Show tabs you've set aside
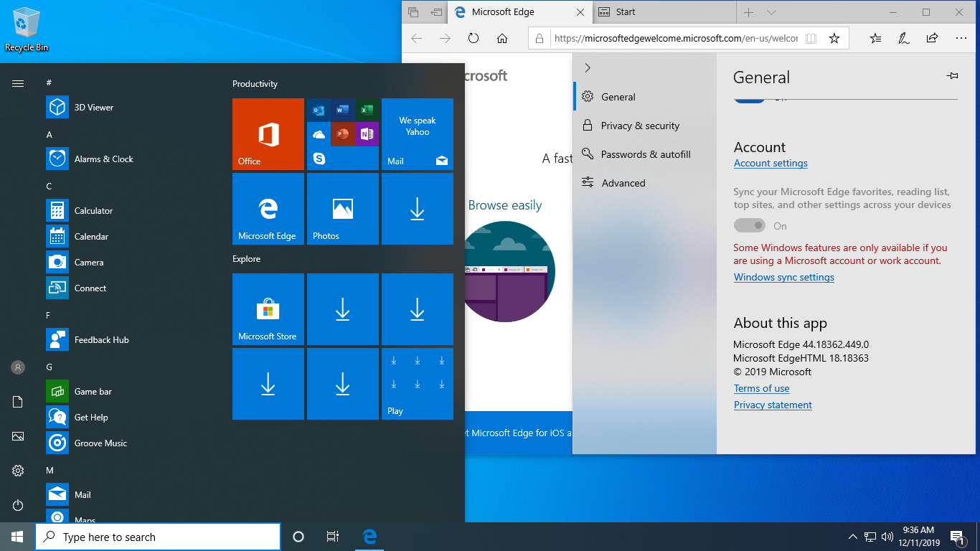This screenshot has height=551, width=980. 413,12
